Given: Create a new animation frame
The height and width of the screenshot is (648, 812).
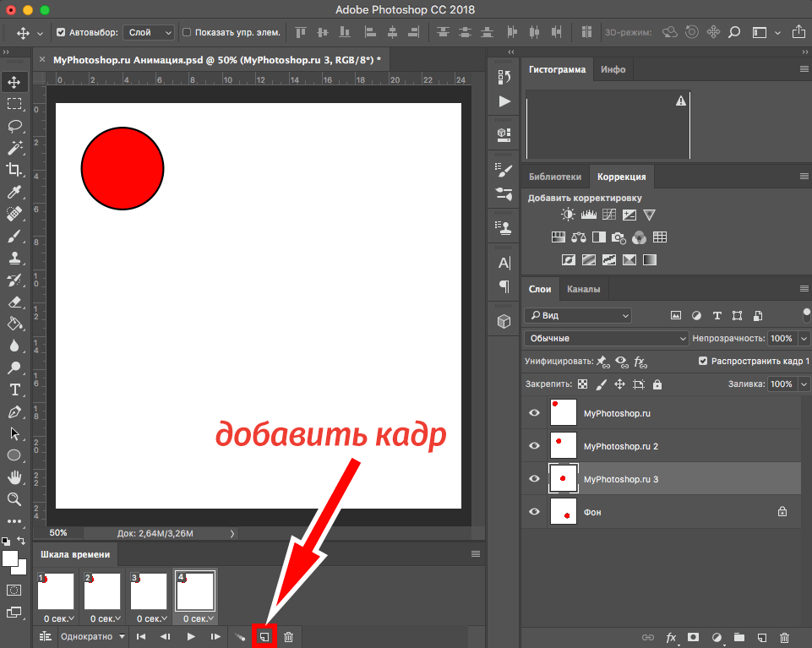Looking at the screenshot, I should (264, 636).
